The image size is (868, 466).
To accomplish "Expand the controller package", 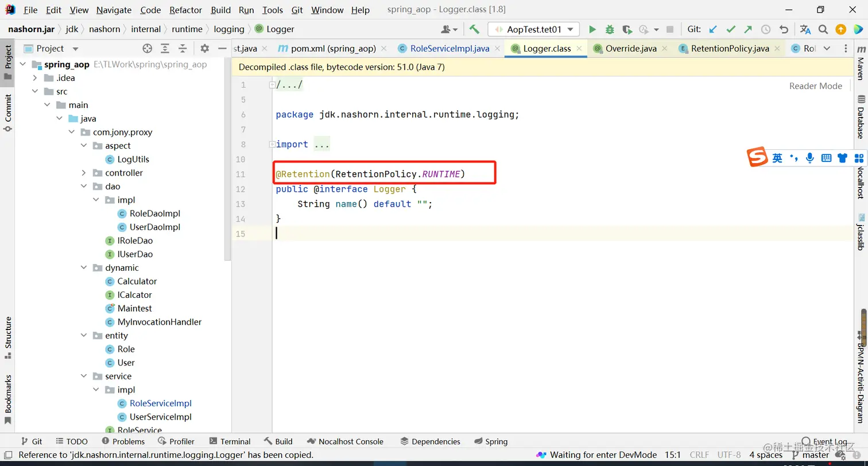I will (x=83, y=173).
